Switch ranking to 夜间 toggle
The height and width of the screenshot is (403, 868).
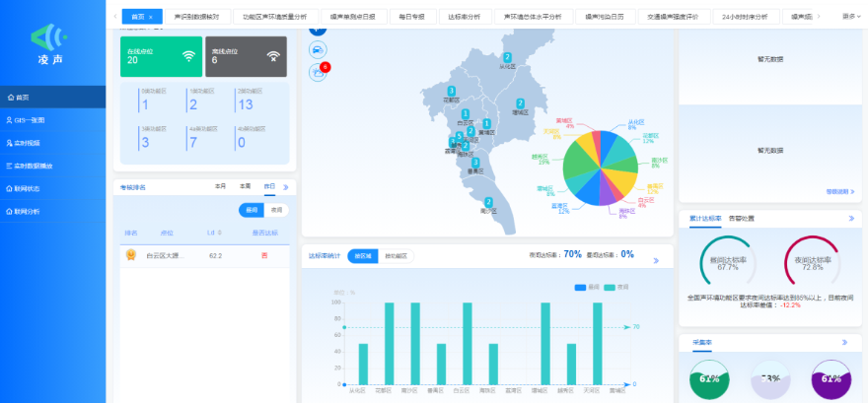coord(276,210)
